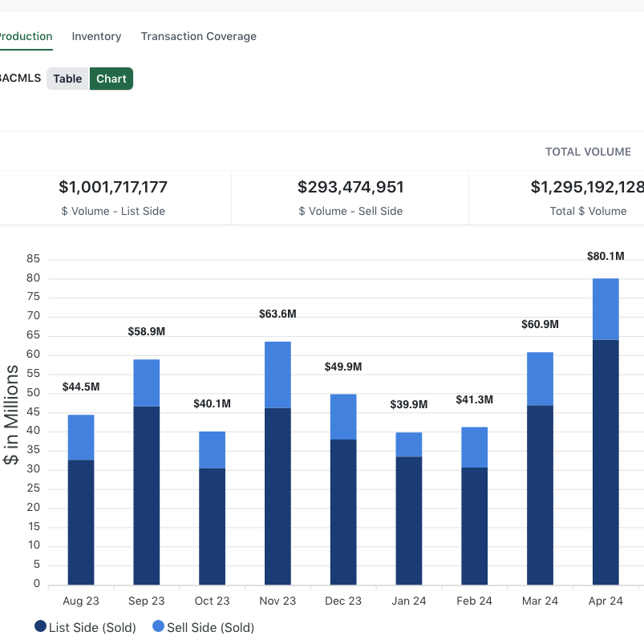Click the Oct 23 sell side bar segment
The height and width of the screenshot is (644, 644).
[x=213, y=450]
